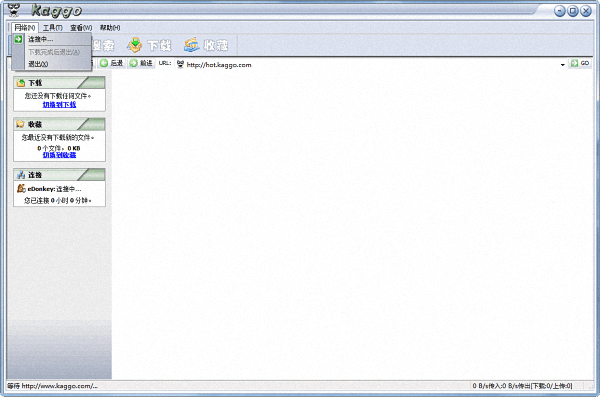The width and height of the screenshot is (600, 397).
Task: Open the 收藏 collection toolbar icon
Action: click(192, 45)
